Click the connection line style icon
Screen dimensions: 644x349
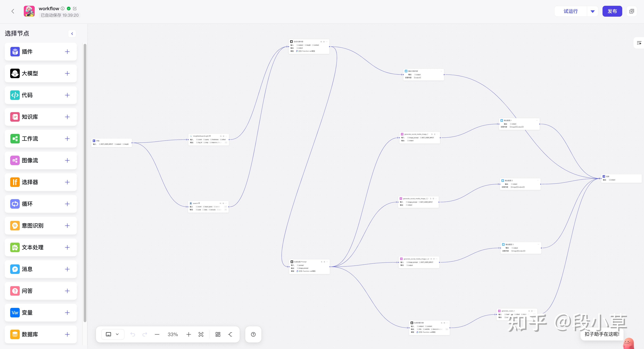pos(230,334)
